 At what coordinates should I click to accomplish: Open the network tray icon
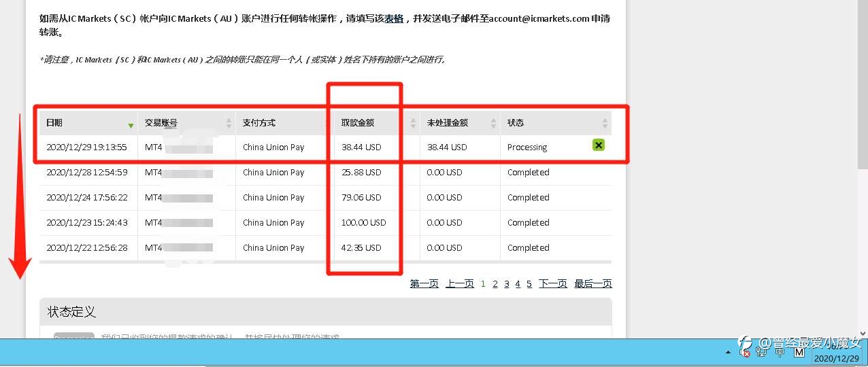pyautogui.click(x=763, y=353)
